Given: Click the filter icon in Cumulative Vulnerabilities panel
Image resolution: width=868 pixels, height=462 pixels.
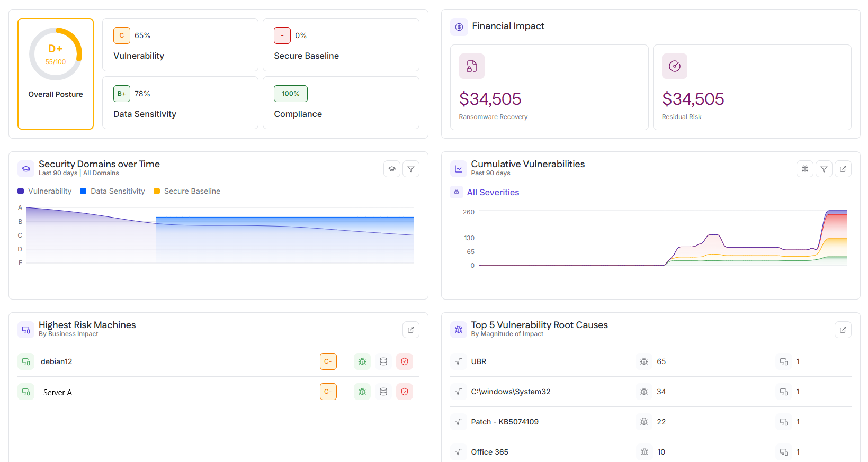Looking at the screenshot, I should point(824,169).
